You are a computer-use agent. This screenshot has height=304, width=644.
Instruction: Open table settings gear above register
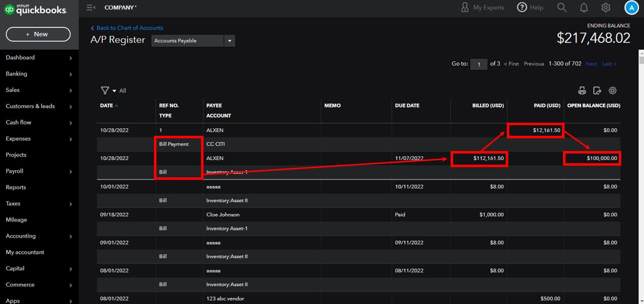[x=613, y=91]
